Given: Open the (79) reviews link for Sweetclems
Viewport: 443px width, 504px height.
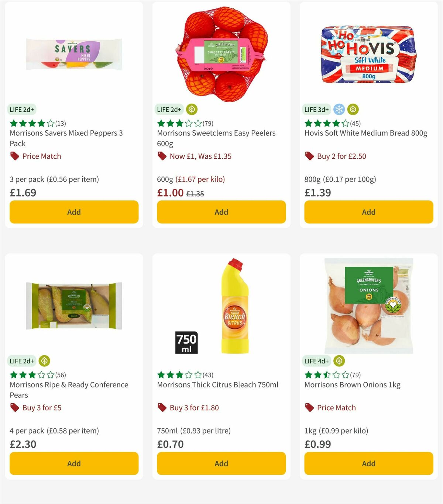Looking at the screenshot, I should 208,124.
